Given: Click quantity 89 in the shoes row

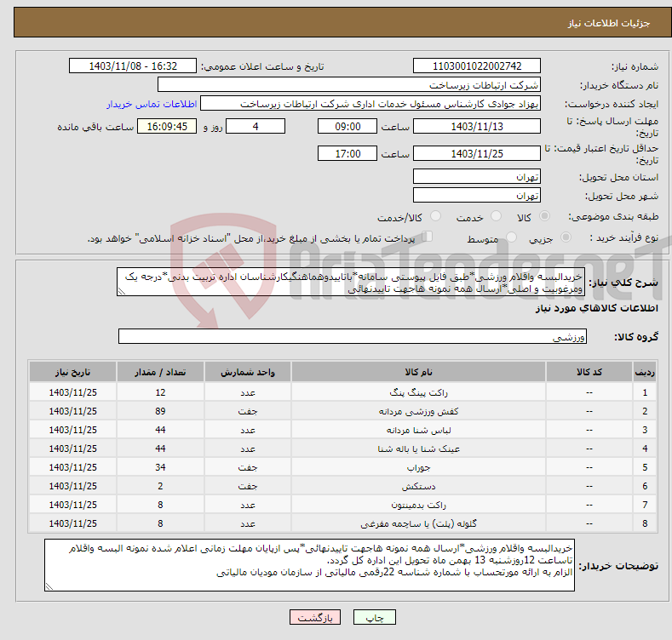Looking at the screenshot, I should [x=160, y=411].
